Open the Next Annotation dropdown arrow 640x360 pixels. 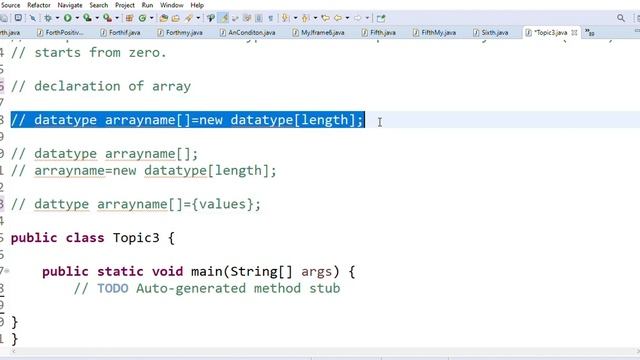coord(295,18)
